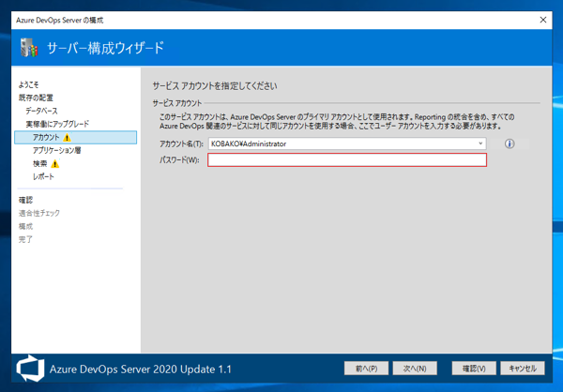The height and width of the screenshot is (392, 563).
Task: Click warning icon next to アカウント
Action: point(68,138)
